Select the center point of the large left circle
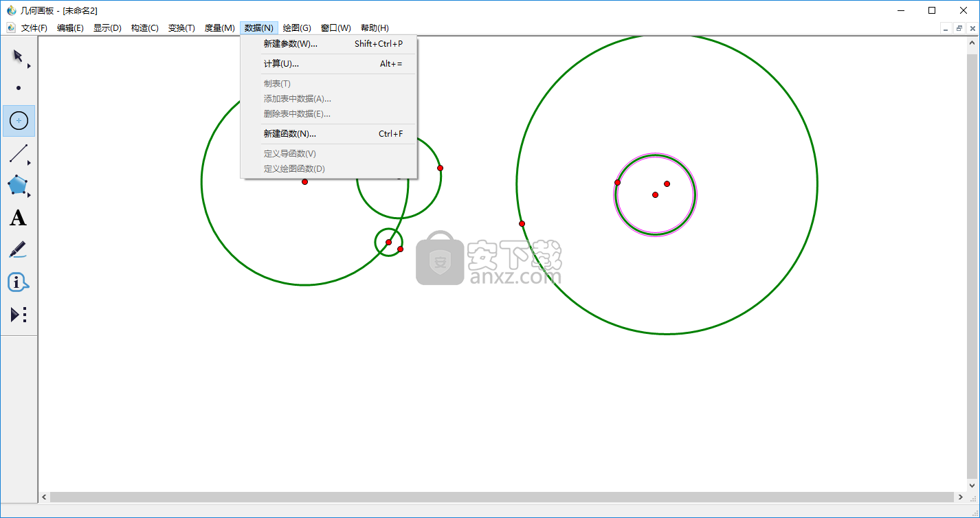The image size is (980, 518). [x=304, y=181]
